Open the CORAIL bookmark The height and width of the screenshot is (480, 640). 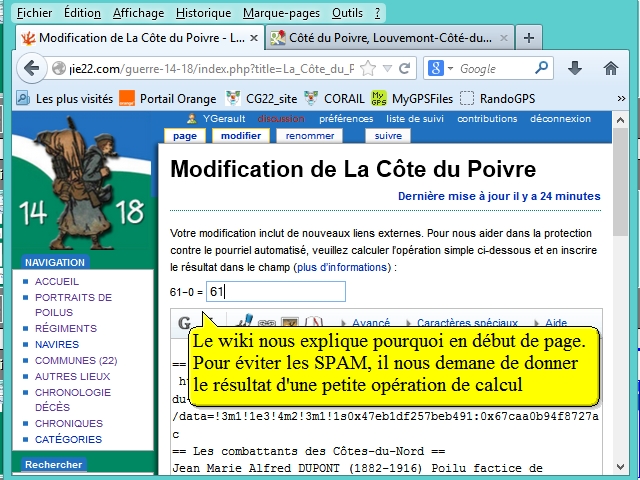[334, 98]
